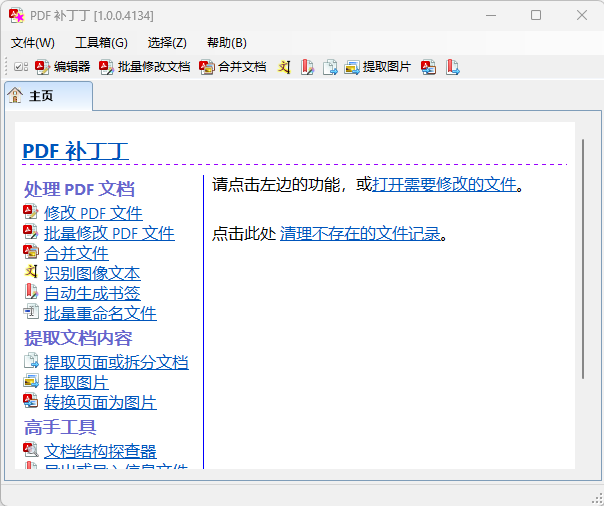This screenshot has height=506, width=604.
Task: Click 批量修改文档 in the toolbar
Action: point(144,67)
